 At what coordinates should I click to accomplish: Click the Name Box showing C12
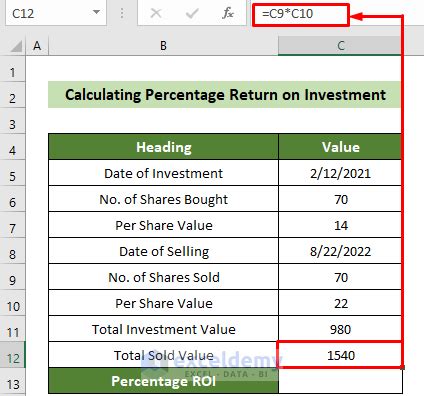pyautogui.click(x=56, y=13)
